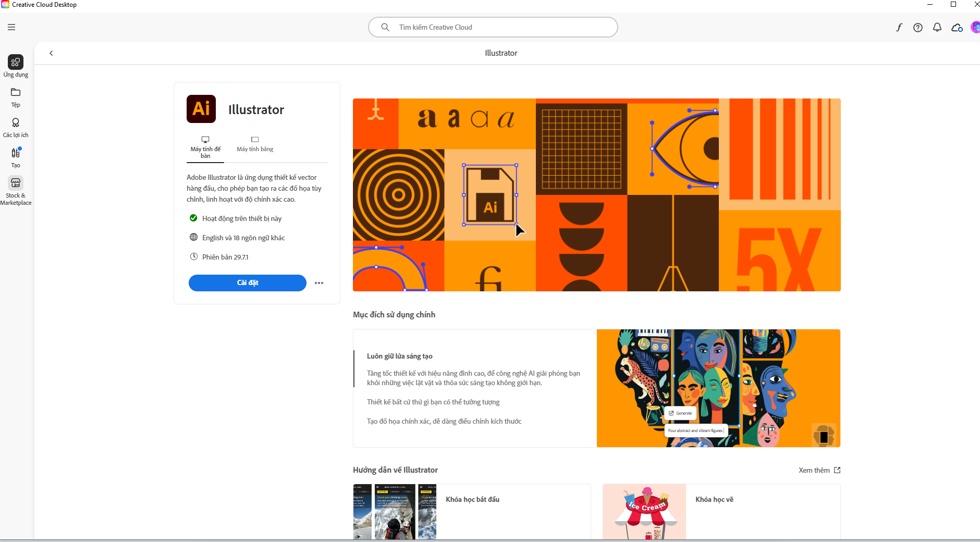Viewport: 980px width, 542px height.
Task: Open the hamburger menu icon
Action: pos(11,27)
